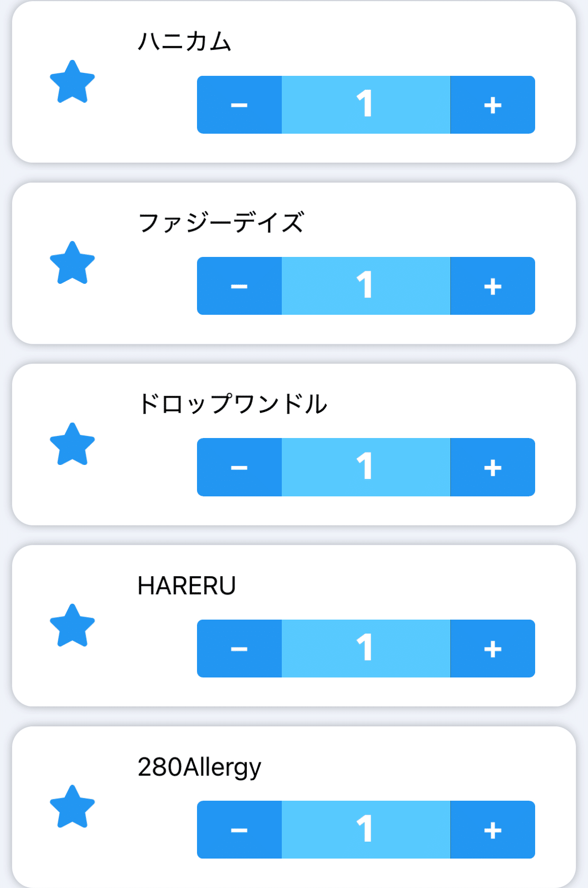Increase the ハニカム quantity with plus

(x=493, y=105)
